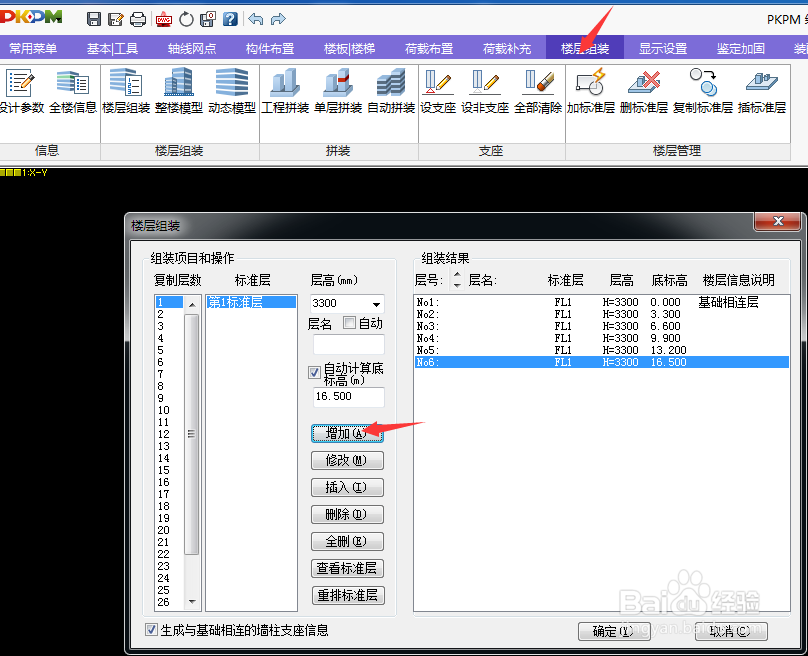
Task: Redo with the right arrow icon
Action: [x=278, y=20]
